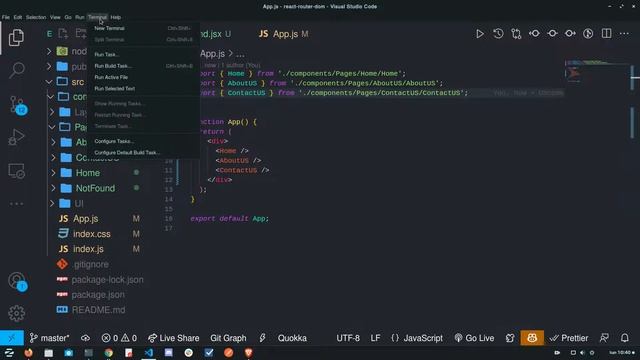Click Go Live server button
This screenshot has height=360, width=640.
tap(474, 338)
